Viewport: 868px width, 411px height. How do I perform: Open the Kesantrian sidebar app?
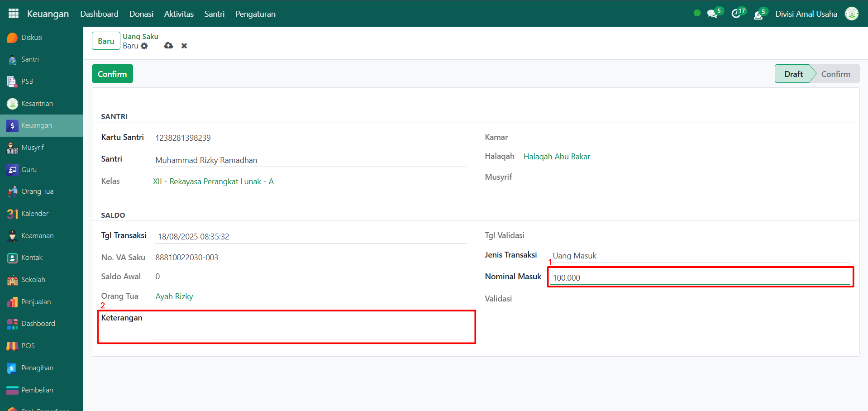coord(37,104)
